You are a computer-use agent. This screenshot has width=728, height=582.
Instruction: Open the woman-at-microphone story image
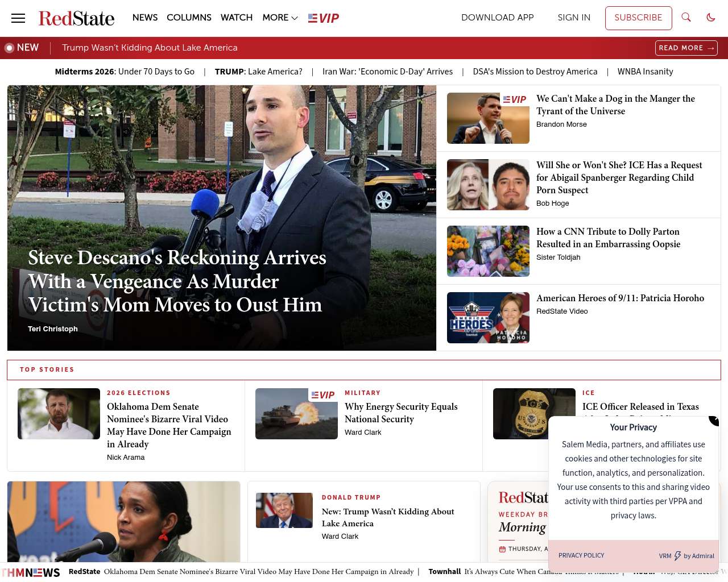pyautogui.click(x=123, y=522)
